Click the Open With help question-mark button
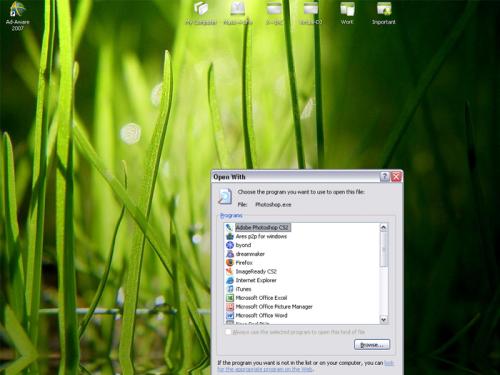500x375 pixels. [x=385, y=177]
